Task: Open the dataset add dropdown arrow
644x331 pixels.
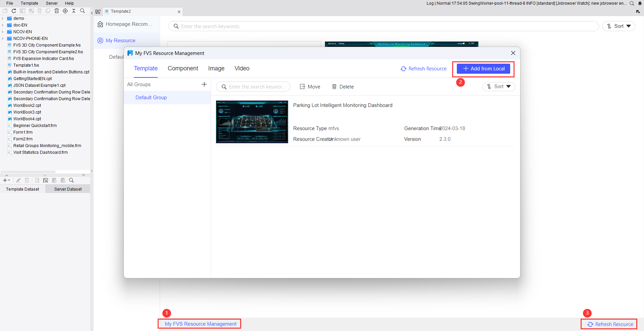Action: (9, 180)
